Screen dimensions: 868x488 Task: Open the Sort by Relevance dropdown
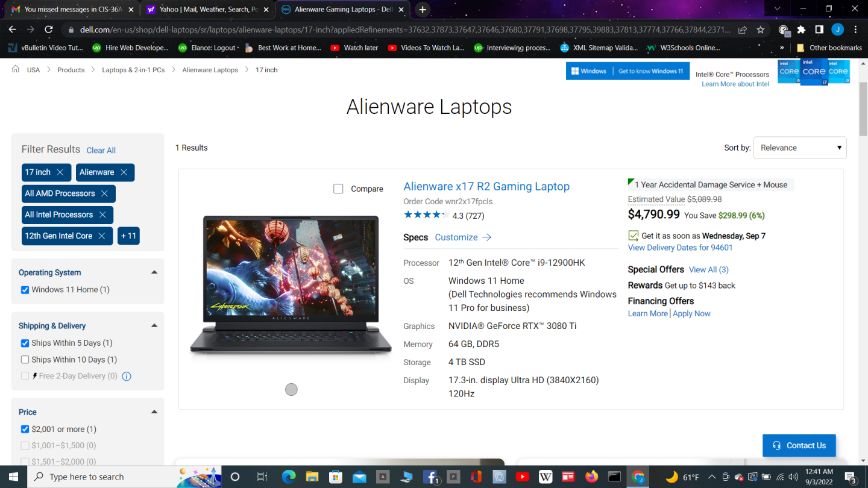(800, 148)
